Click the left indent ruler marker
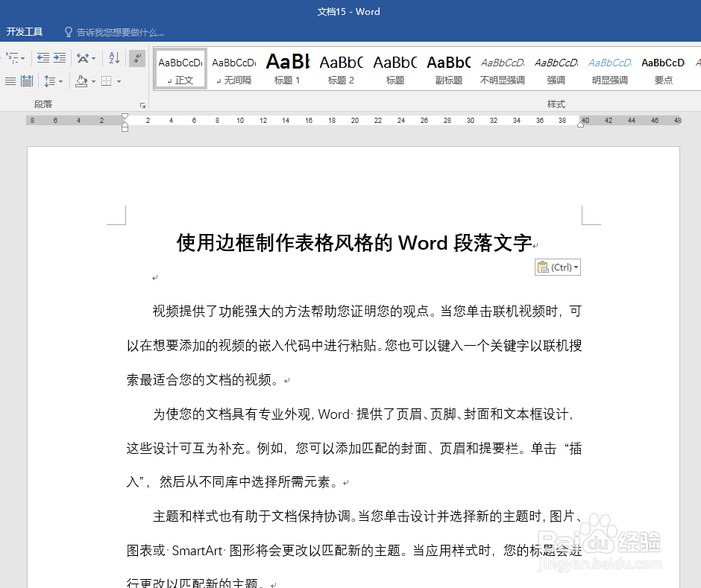The image size is (701, 588). 125,128
